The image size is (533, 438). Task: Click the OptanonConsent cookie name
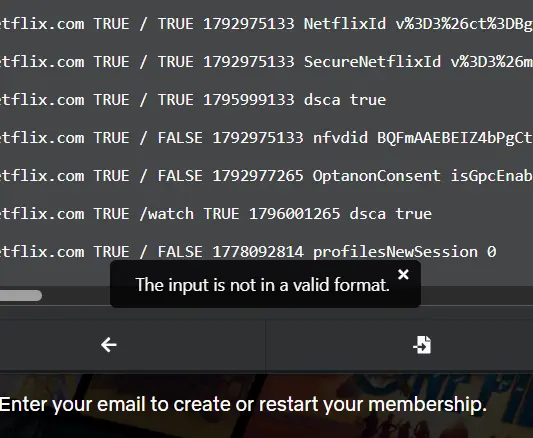point(376,176)
